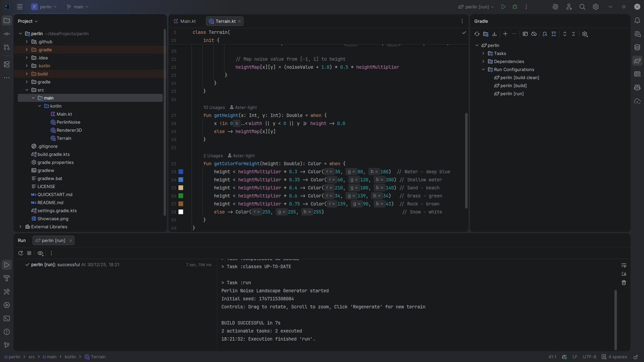
Task: Open the Services tool window icon
Action: coord(6,305)
